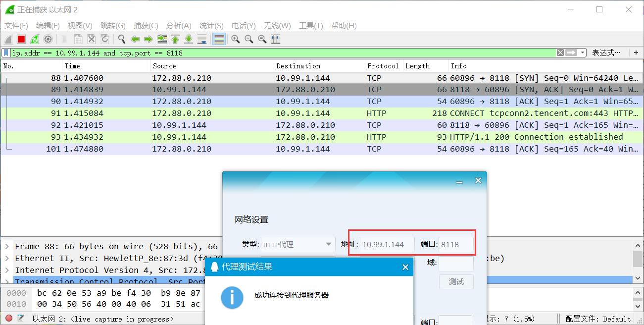This screenshot has width=644, height=325.
Task: Open the 统计(S) menu
Action: pyautogui.click(x=211, y=26)
